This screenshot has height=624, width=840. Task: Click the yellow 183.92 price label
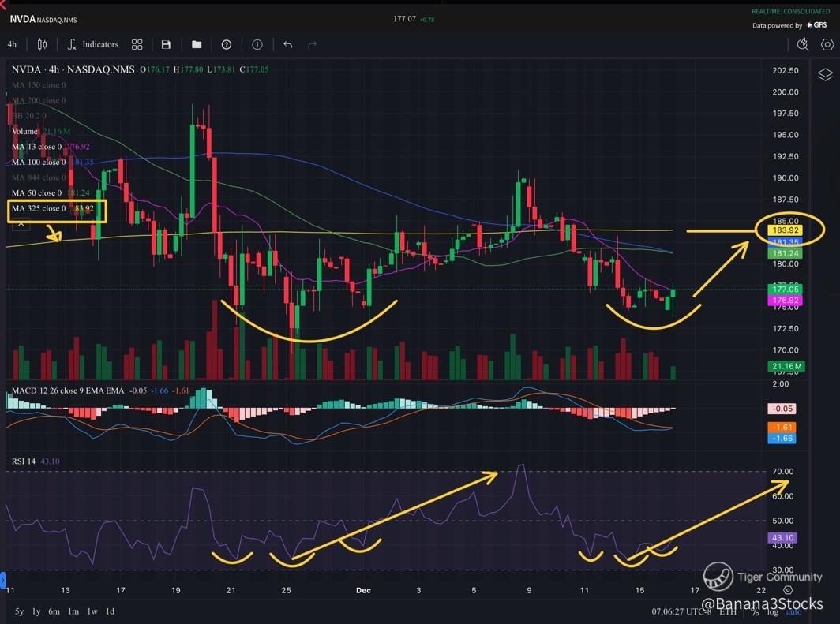tap(785, 230)
